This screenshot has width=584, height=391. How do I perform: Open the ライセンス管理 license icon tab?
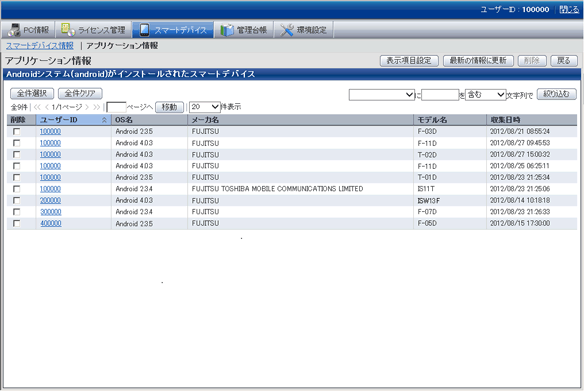68,29
